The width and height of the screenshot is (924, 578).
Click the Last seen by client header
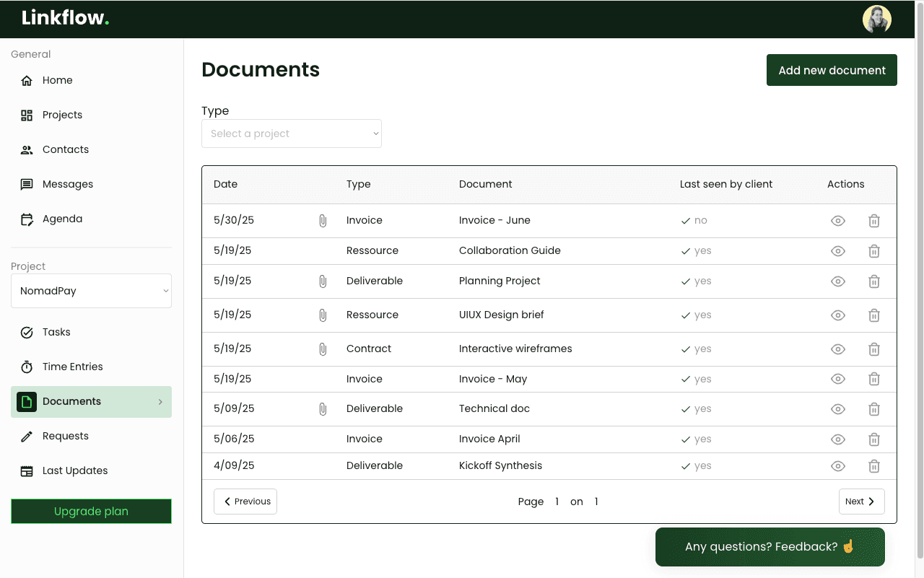[726, 184]
